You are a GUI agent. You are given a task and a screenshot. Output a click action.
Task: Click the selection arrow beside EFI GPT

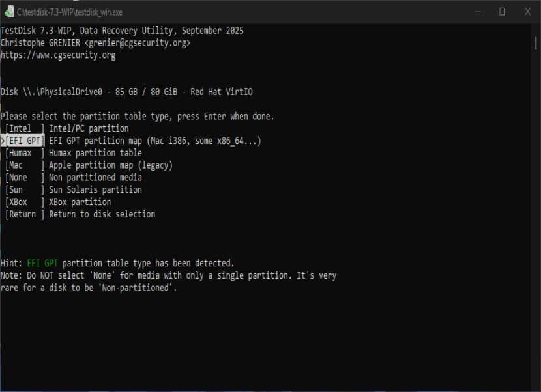[x=3, y=141]
